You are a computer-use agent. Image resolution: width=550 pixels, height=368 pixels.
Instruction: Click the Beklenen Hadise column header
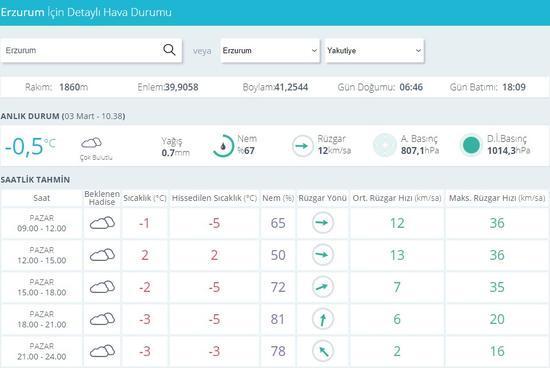102,198
